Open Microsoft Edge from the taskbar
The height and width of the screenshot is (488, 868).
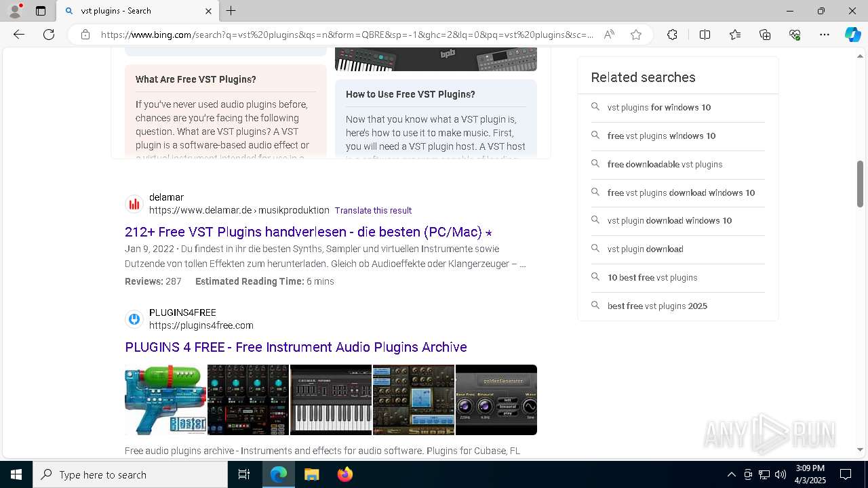[x=279, y=474]
